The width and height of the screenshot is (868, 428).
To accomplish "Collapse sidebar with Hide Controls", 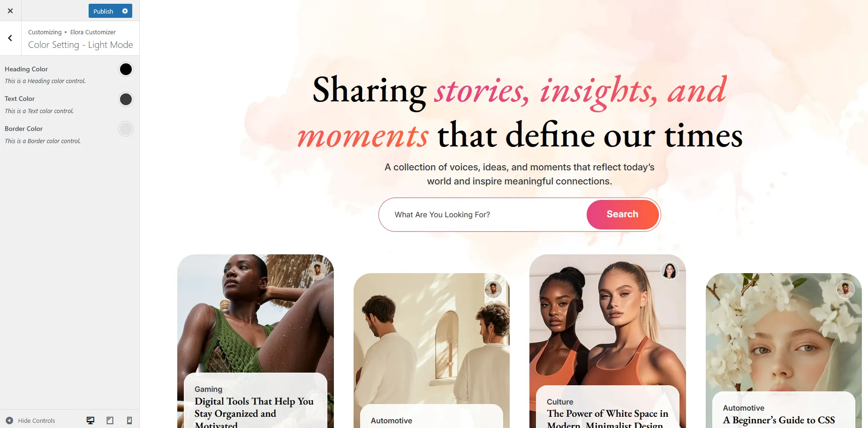I will pyautogui.click(x=30, y=420).
